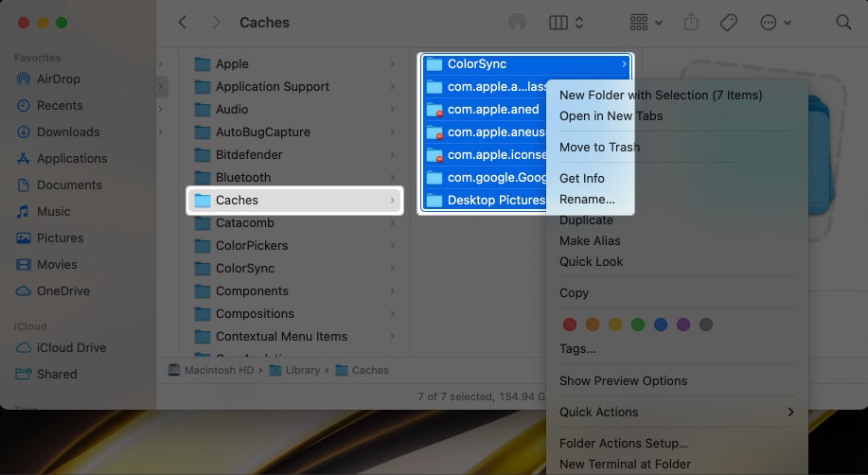868x475 pixels.
Task: Apply the green tag color
Action: point(638,325)
